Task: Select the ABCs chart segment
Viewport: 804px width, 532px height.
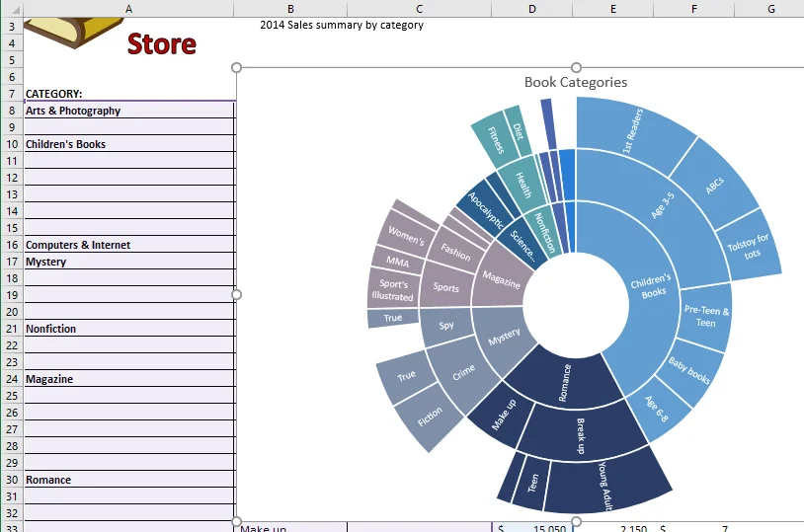Action: coord(714,186)
